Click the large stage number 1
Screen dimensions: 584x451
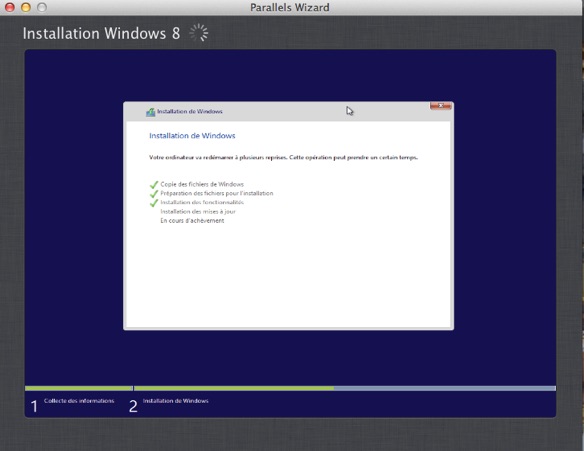coord(34,406)
